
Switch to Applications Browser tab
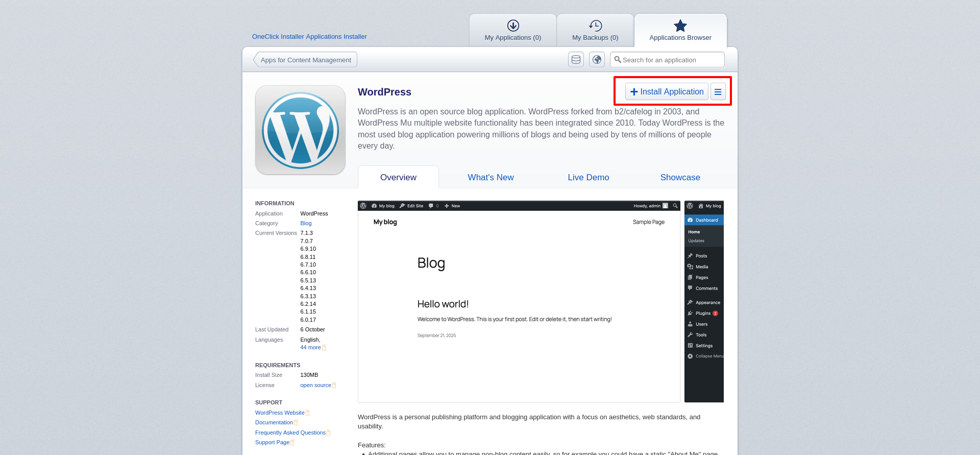(680, 31)
